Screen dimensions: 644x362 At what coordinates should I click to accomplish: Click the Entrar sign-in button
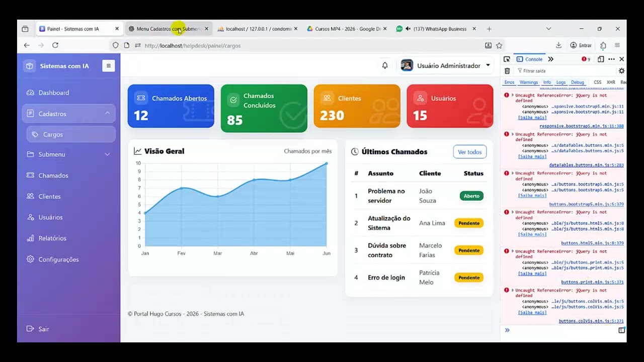coord(581,45)
